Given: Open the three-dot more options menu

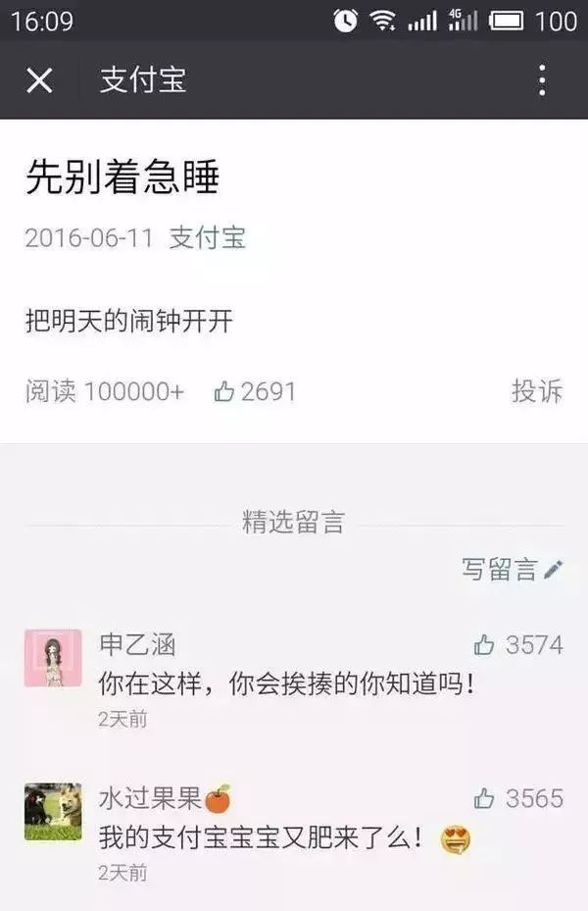Looking at the screenshot, I should (542, 79).
